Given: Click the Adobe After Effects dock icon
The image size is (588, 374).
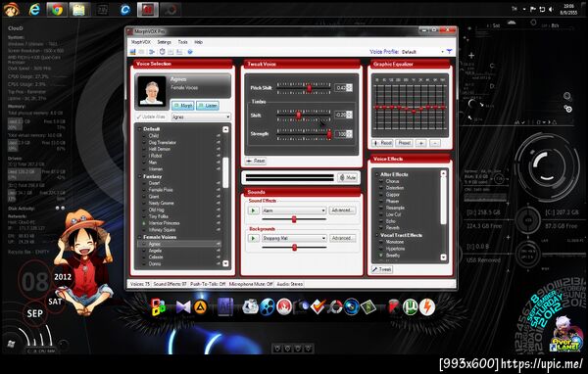Looking at the screenshot, I should click(x=225, y=307).
